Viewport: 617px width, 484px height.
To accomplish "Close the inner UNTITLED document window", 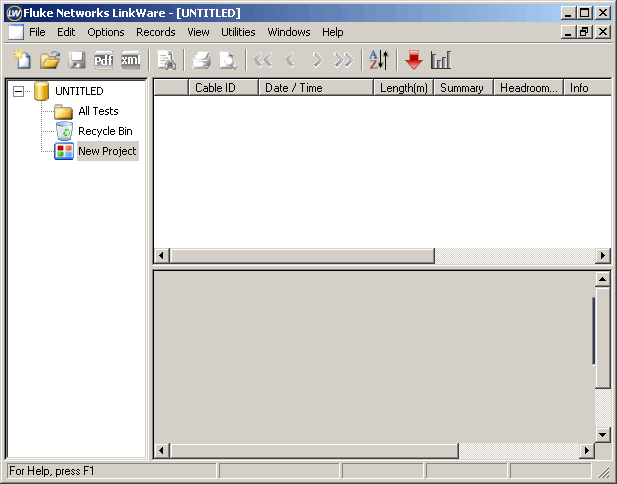I will 603,32.
